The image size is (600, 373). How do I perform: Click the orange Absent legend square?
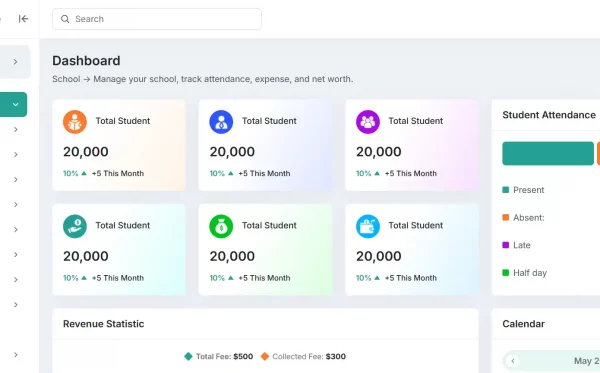coord(505,217)
